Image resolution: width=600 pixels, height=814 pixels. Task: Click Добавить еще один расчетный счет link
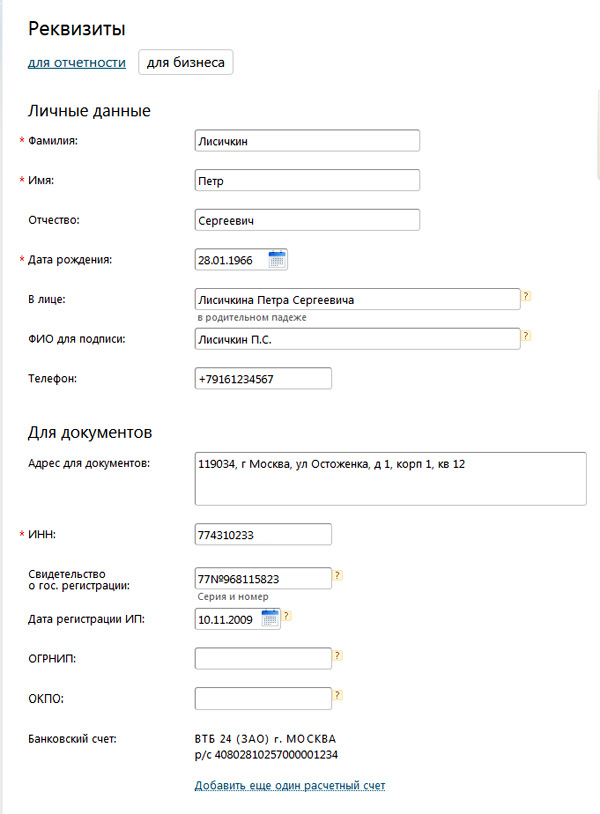[x=290, y=786]
